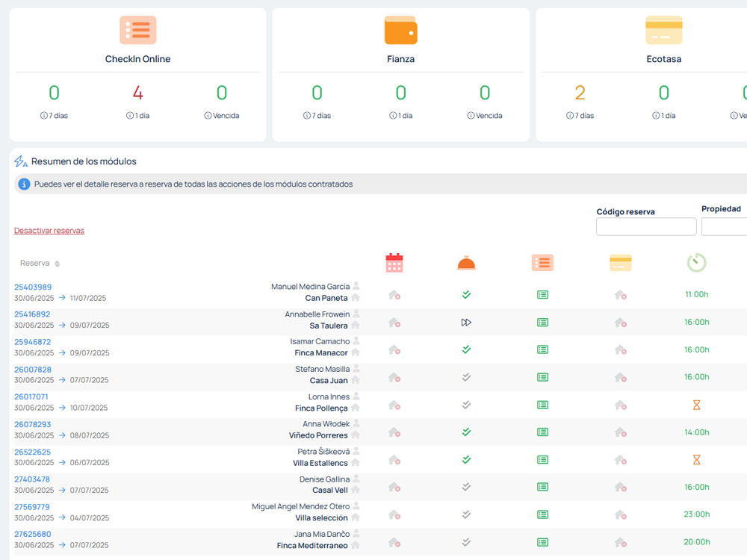Image resolution: width=747 pixels, height=560 pixels.
Task: Open reservation 26007828
Action: tap(32, 370)
